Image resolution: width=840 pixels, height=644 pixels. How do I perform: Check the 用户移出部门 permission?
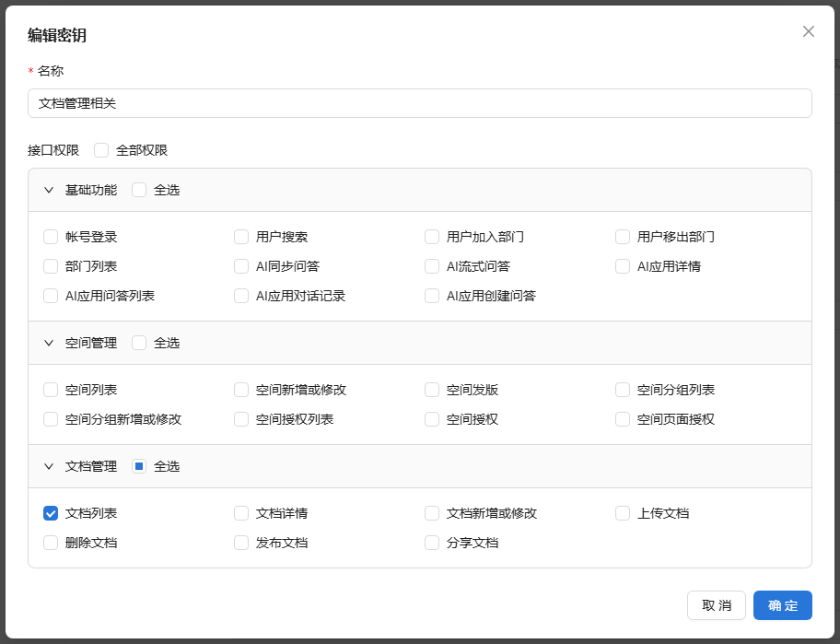tap(623, 237)
